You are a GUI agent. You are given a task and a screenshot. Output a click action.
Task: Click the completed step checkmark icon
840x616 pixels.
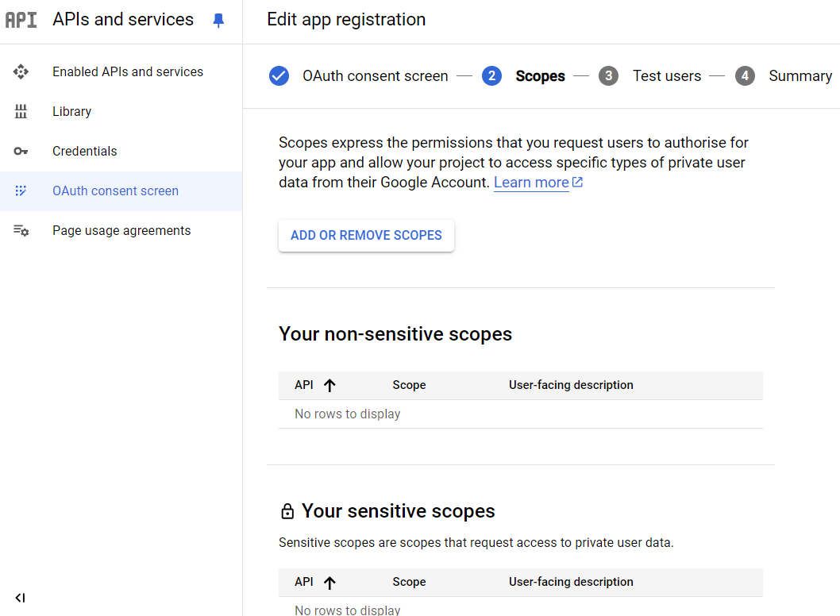[x=279, y=76]
